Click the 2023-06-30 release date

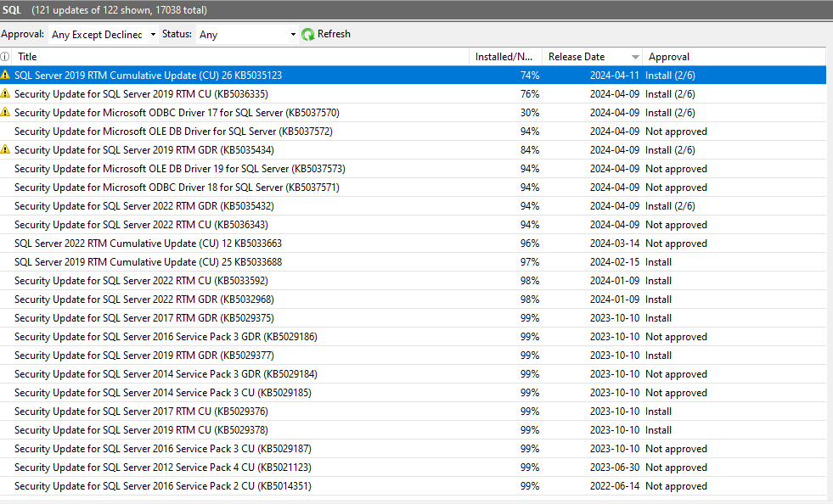tap(614, 468)
